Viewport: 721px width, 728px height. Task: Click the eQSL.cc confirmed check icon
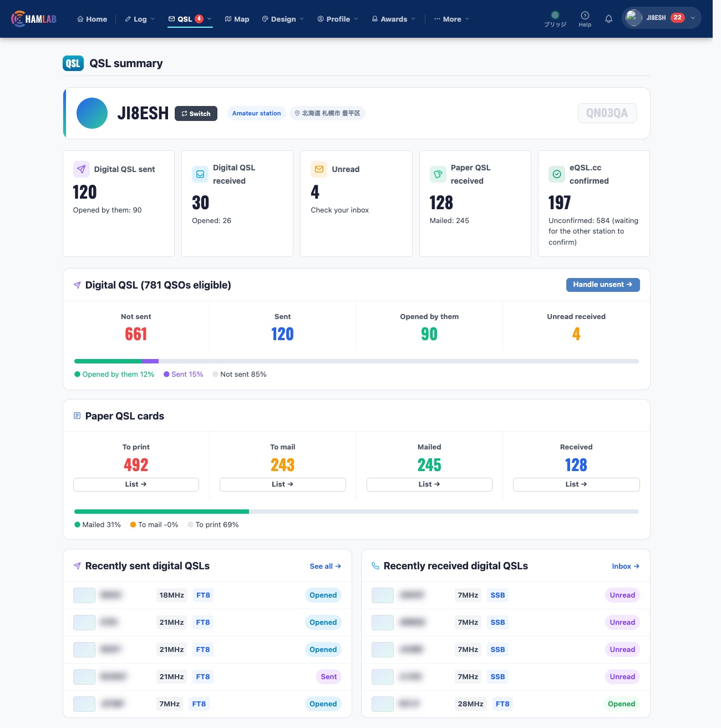(x=557, y=174)
